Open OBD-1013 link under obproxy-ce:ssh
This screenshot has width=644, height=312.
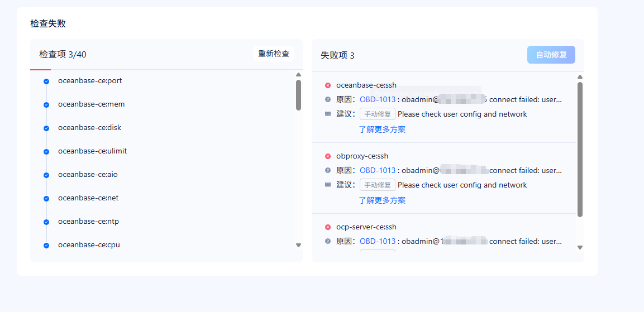coord(377,170)
